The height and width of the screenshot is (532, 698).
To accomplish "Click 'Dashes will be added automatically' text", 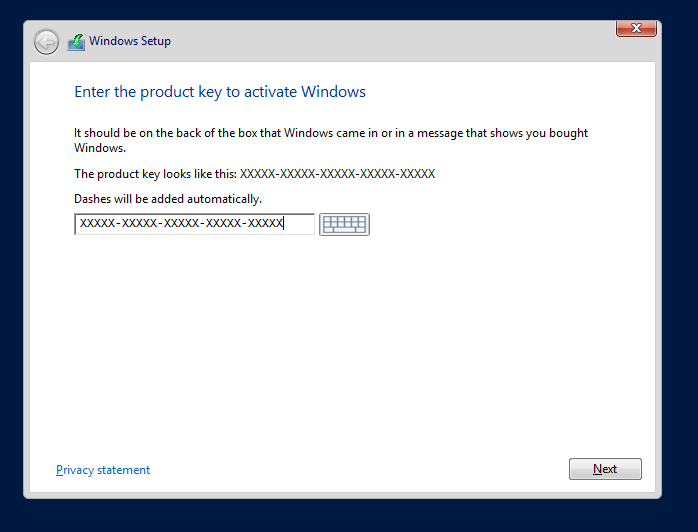I will (167, 198).
